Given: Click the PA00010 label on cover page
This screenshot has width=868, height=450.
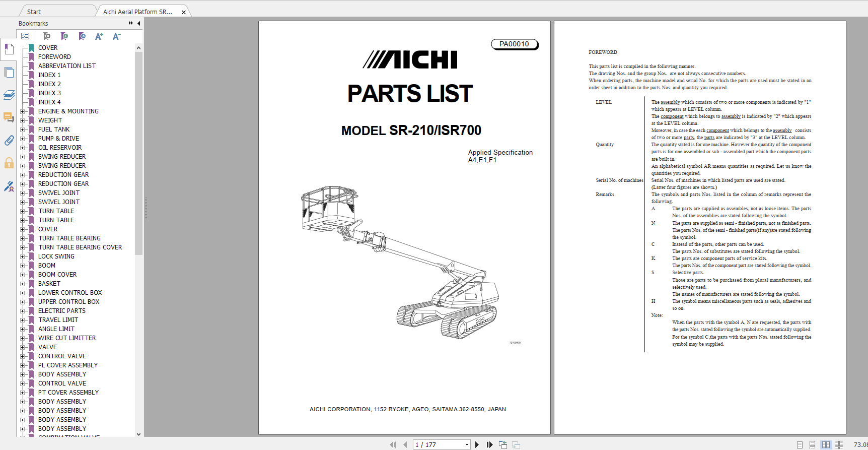Looking at the screenshot, I should point(515,44).
